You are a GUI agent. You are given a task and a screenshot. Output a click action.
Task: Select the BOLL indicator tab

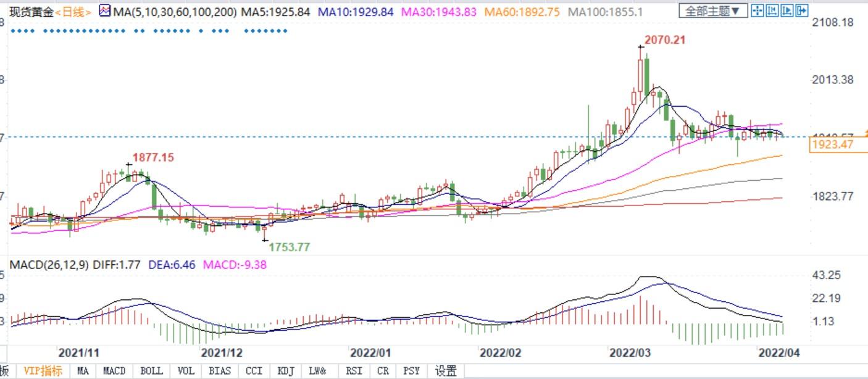click(151, 371)
